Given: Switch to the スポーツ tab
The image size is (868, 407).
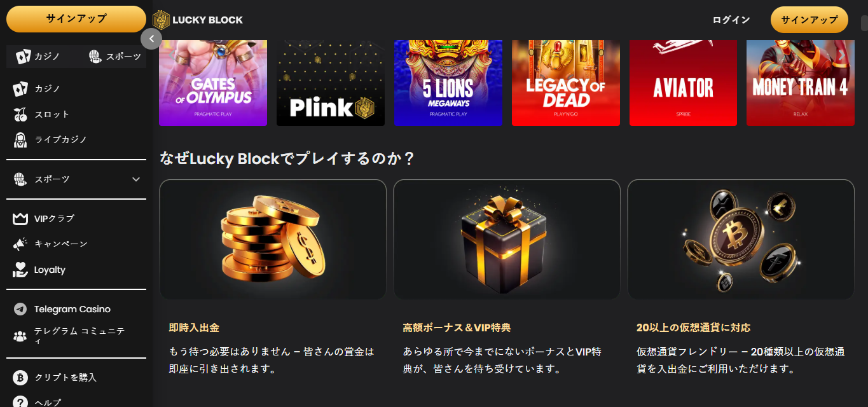Looking at the screenshot, I should (114, 57).
